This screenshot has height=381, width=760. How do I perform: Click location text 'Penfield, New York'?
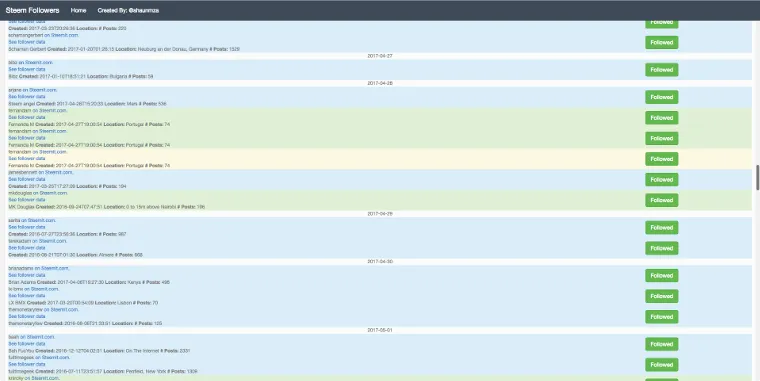[146, 371]
